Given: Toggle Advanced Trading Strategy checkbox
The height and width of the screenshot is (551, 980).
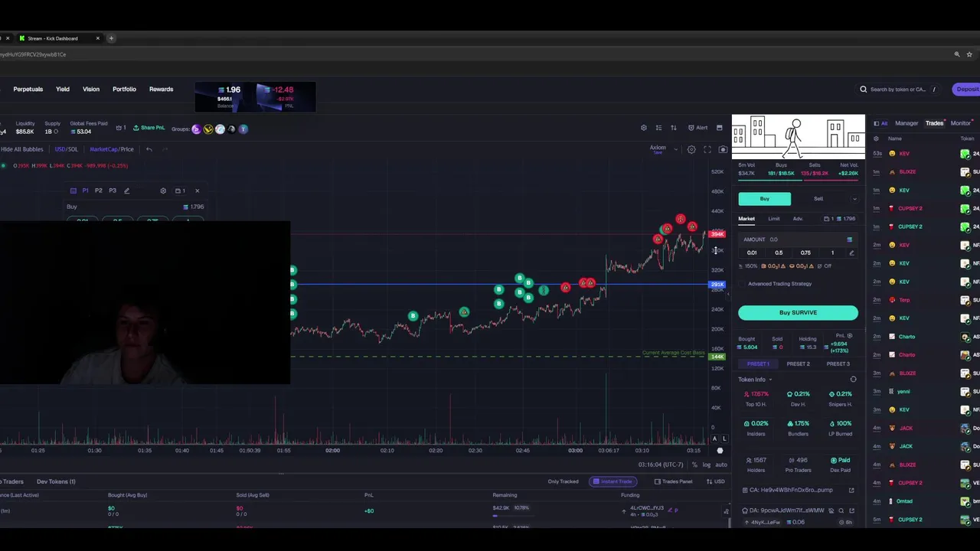Looking at the screenshot, I should click(x=741, y=284).
